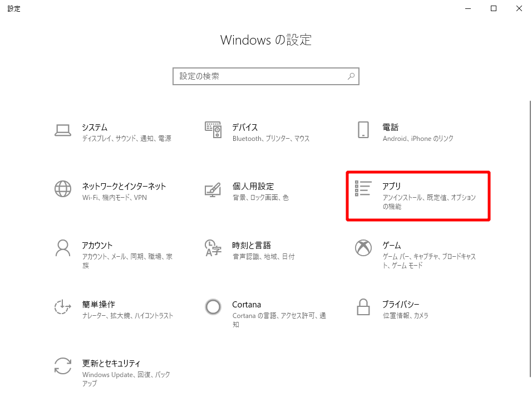
Task: Click the 設定の検索 search field
Action: 265,76
